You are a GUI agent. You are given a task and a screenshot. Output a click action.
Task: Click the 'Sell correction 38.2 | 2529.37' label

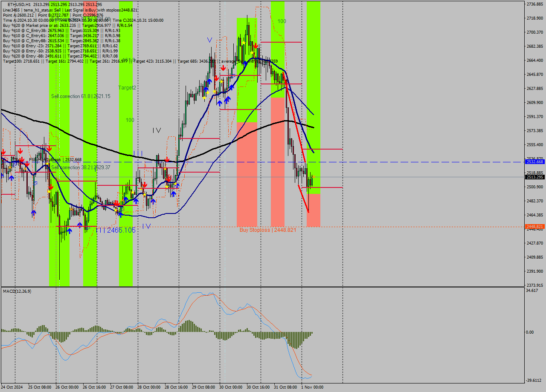(81, 167)
